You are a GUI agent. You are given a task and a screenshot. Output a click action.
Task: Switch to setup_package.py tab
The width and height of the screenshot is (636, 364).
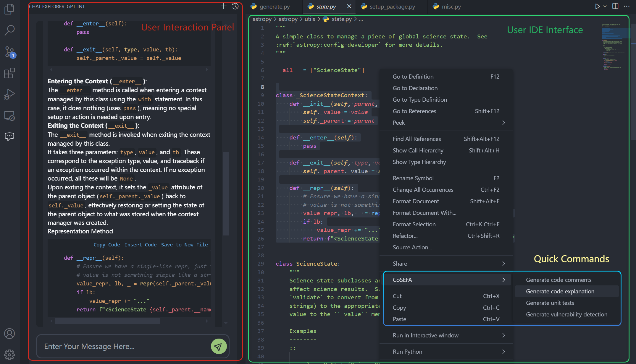[392, 6]
